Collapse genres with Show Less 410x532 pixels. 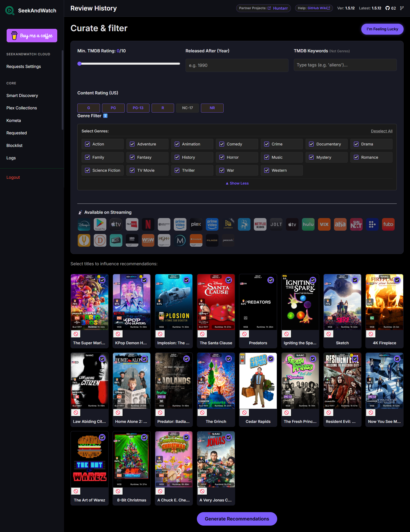point(237,183)
